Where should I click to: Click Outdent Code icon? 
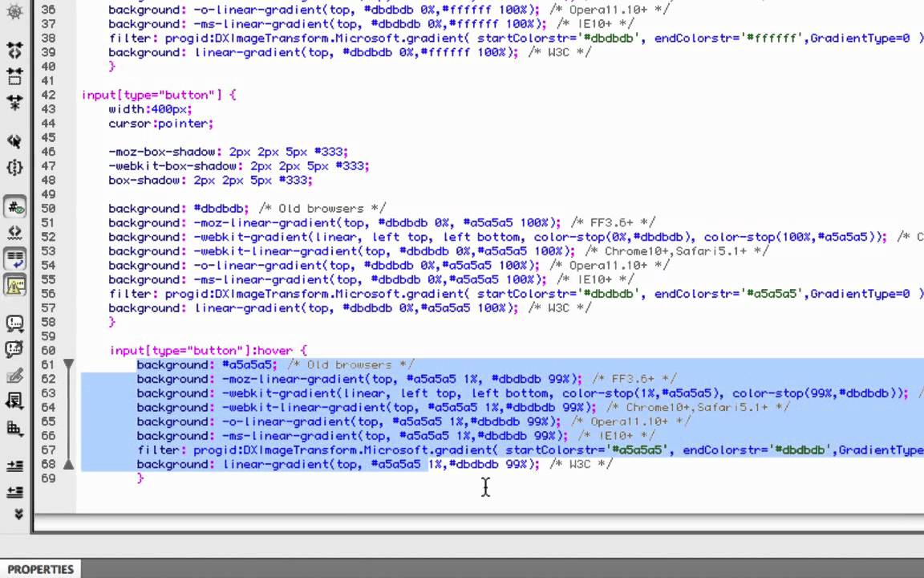pyautogui.click(x=14, y=492)
